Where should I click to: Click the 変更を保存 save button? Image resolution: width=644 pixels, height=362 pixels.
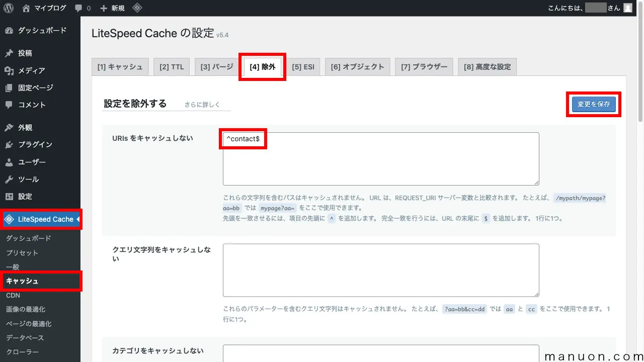pyautogui.click(x=594, y=104)
